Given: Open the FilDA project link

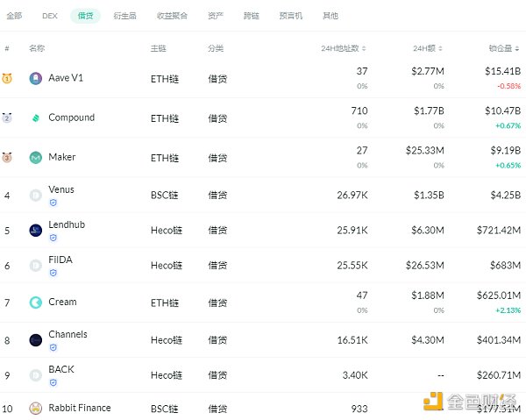Looking at the screenshot, I should (x=61, y=260).
